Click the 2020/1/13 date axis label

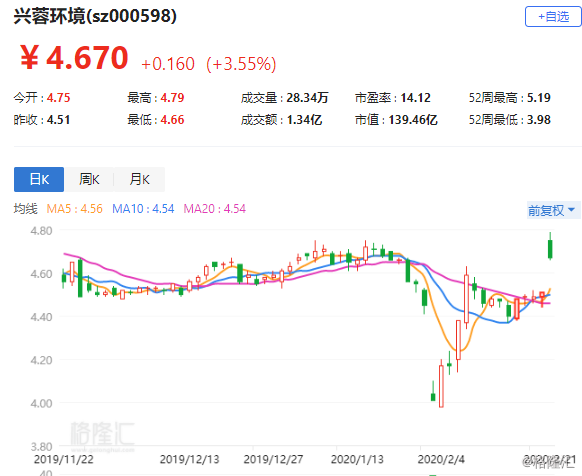click(357, 459)
